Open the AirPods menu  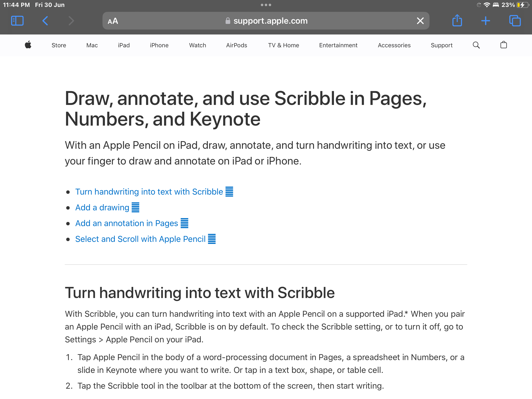point(237,45)
